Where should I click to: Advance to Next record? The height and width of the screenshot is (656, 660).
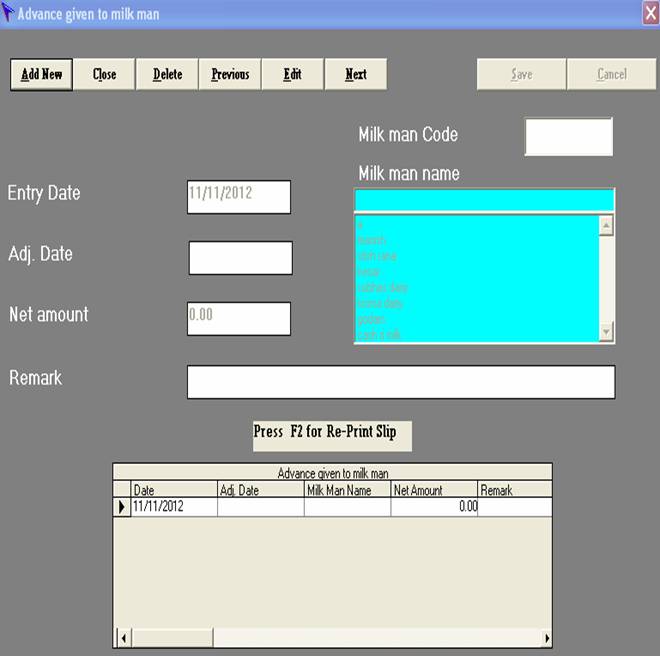click(x=355, y=74)
